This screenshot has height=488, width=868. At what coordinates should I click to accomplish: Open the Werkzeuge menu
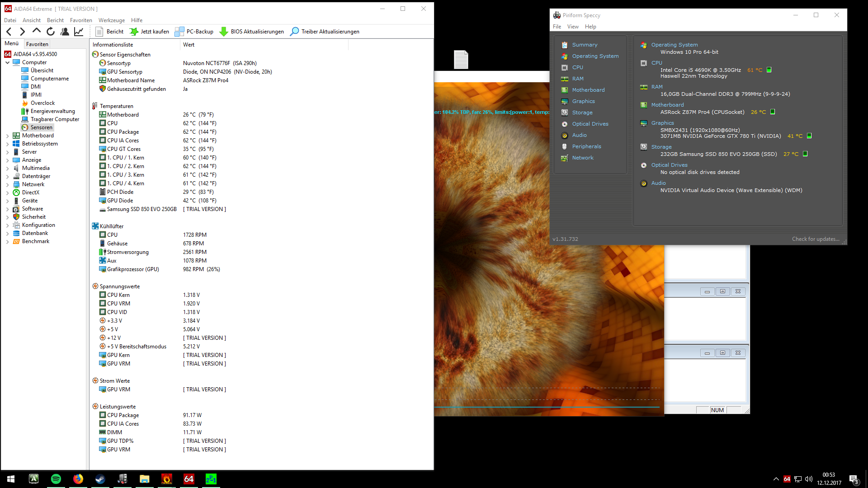coord(111,20)
